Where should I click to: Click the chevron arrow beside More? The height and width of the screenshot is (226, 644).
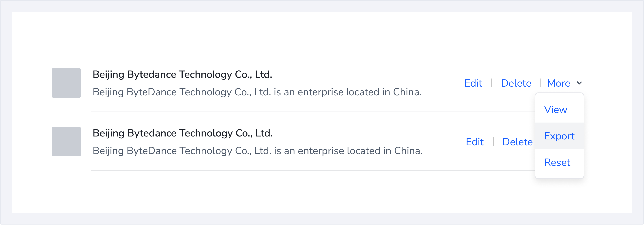click(579, 83)
